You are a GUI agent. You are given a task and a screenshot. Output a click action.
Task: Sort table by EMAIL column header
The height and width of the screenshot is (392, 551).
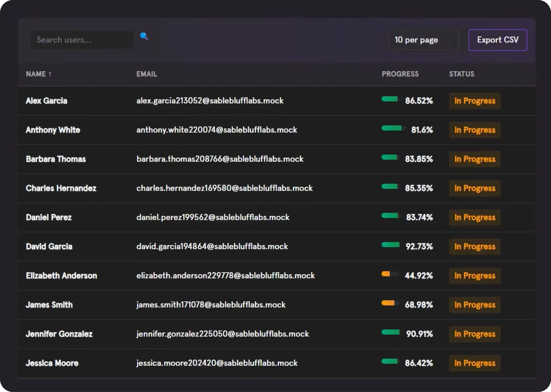[x=147, y=74]
